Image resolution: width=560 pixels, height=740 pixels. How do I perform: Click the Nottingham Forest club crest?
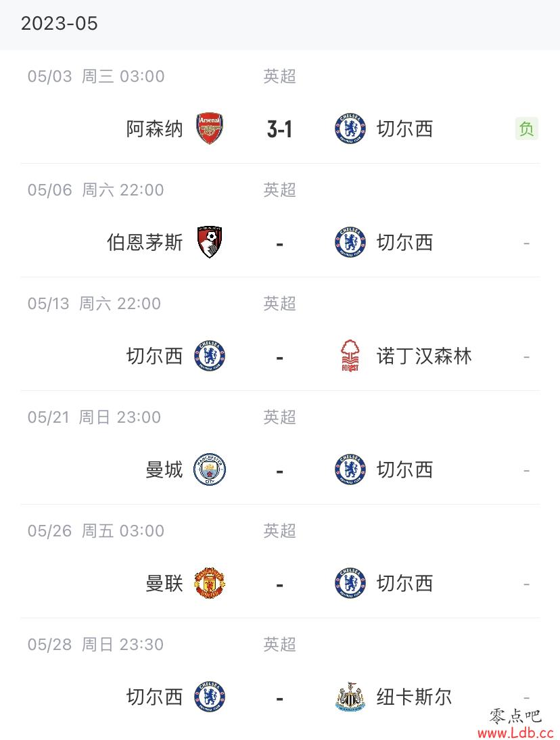click(350, 356)
